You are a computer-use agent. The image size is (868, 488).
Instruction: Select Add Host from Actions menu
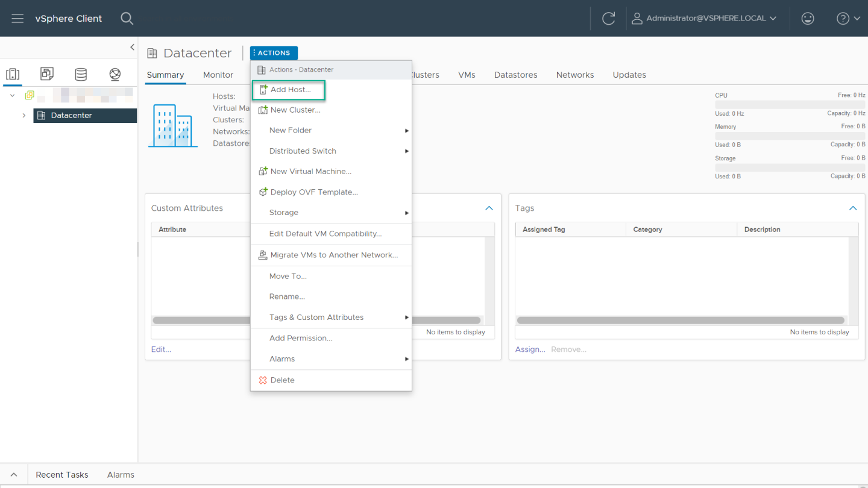tap(290, 90)
